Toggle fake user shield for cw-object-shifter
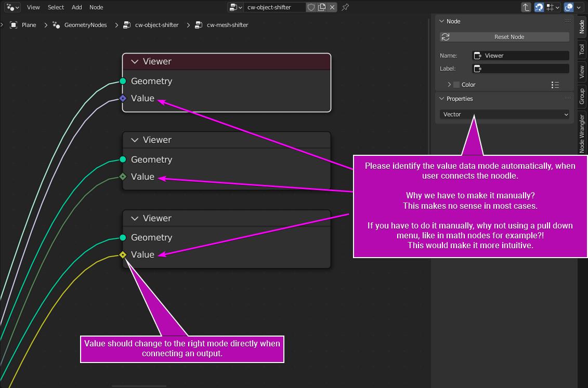588x388 pixels. coord(311,7)
